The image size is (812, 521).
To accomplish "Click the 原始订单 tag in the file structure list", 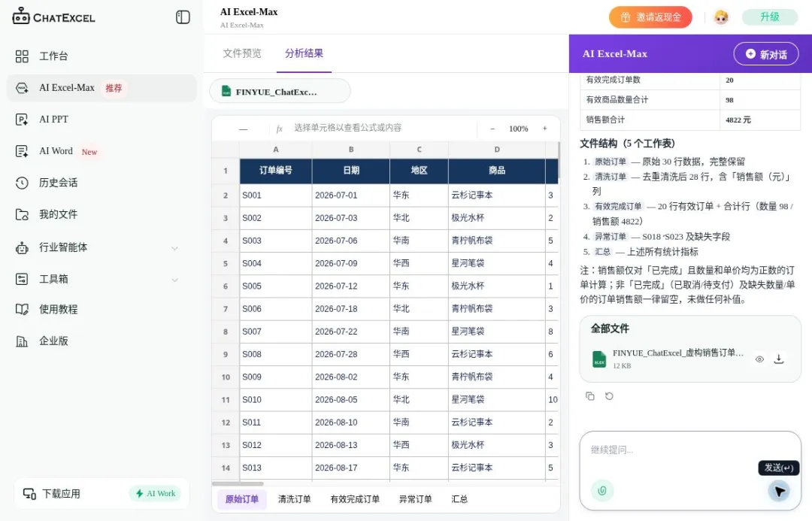I will [610, 162].
